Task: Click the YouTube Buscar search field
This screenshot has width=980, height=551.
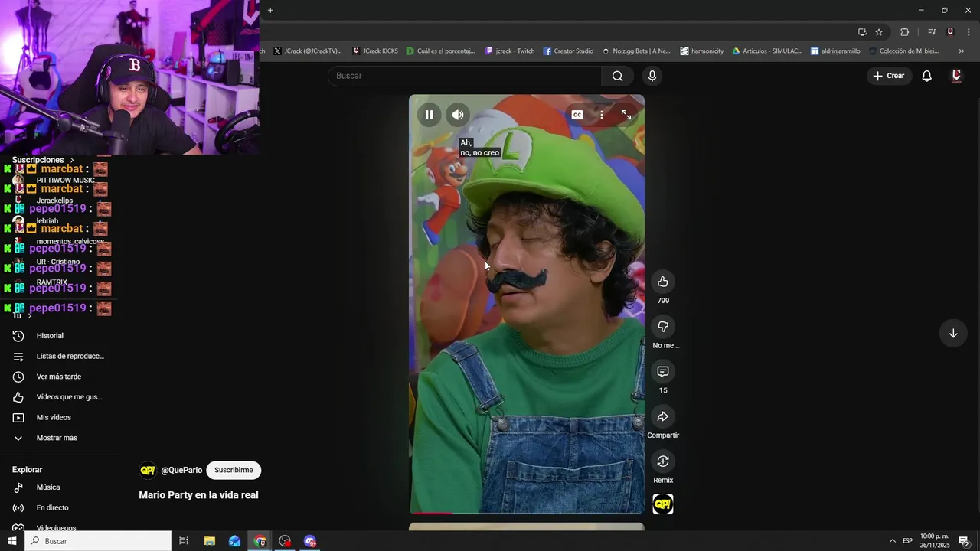Action: (x=465, y=76)
